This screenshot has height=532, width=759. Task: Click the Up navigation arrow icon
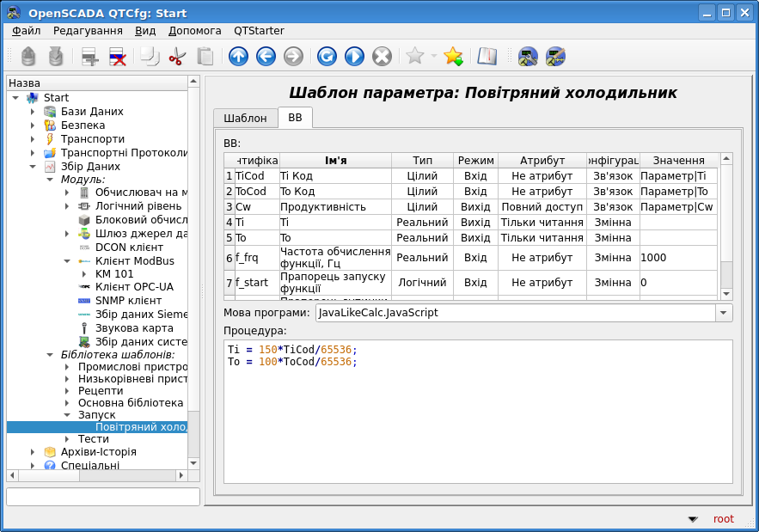click(x=238, y=57)
